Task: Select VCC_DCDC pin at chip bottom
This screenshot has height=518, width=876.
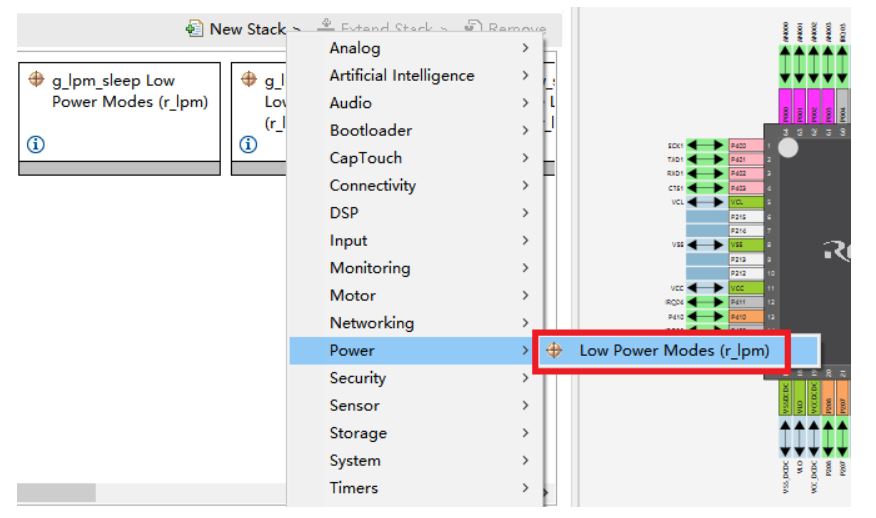Action: 813,398
